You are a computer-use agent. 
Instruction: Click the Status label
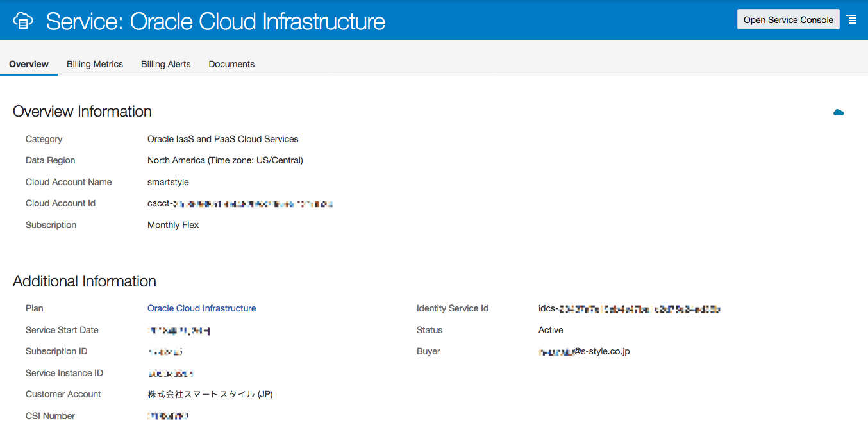(430, 330)
